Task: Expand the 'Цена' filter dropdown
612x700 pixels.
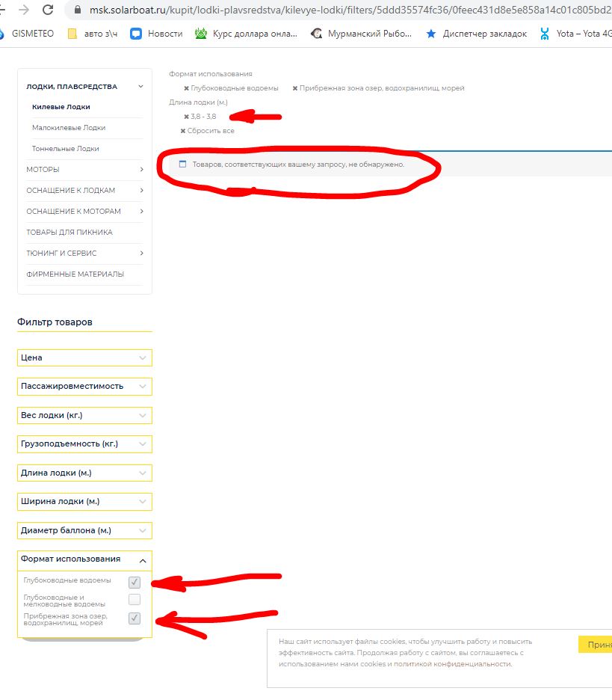Action: pos(84,357)
